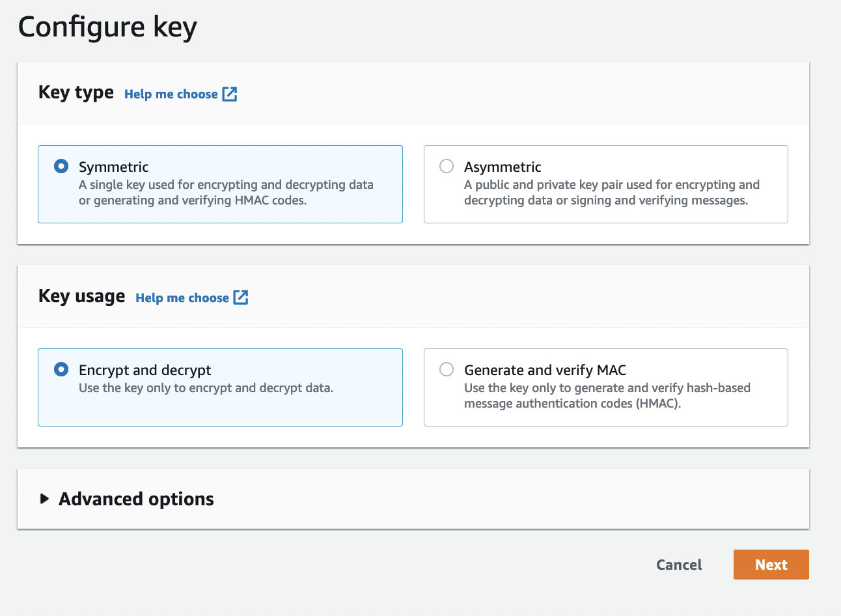Viewport: 841px width, 616px height.
Task: Choose Encrypt and decrypt radio button
Action: point(61,369)
